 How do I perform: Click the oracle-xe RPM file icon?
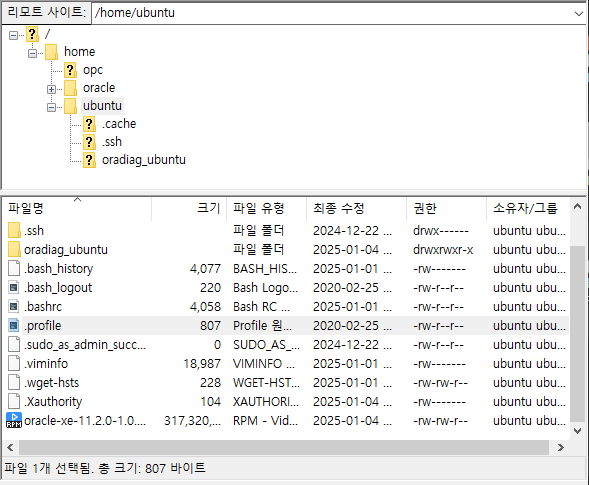pyautogui.click(x=14, y=420)
